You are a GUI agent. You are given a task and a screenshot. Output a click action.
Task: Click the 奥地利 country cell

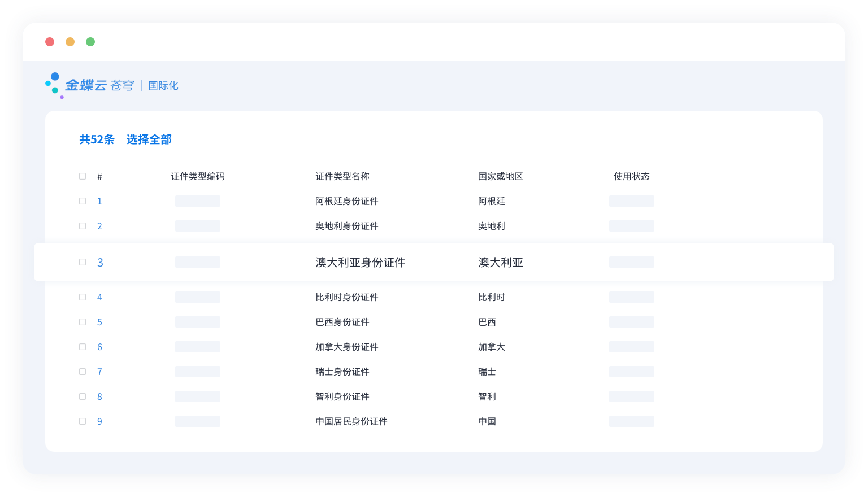[492, 226]
